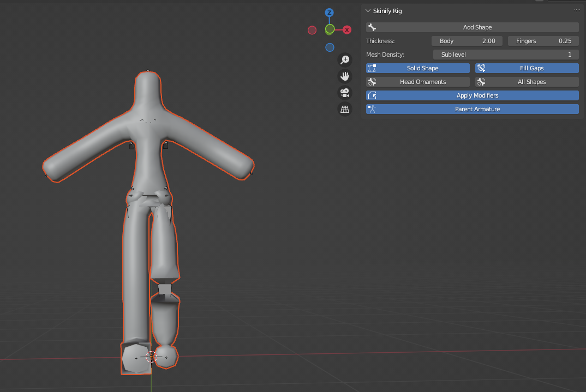Switch perspective/orthographic with grid icon
Image resolution: width=586 pixels, height=392 pixels.
[x=345, y=109]
